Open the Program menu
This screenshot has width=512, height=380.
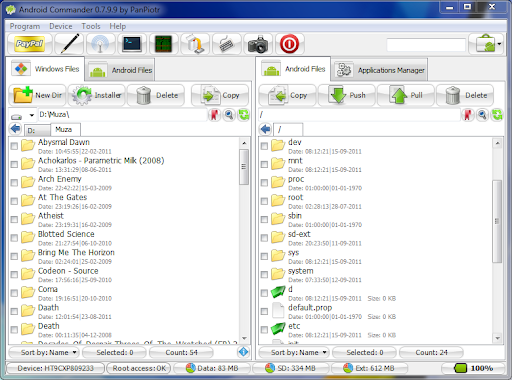point(25,26)
